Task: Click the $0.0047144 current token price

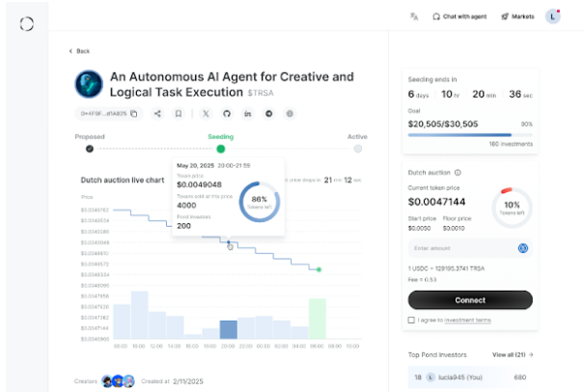Action: click(436, 202)
